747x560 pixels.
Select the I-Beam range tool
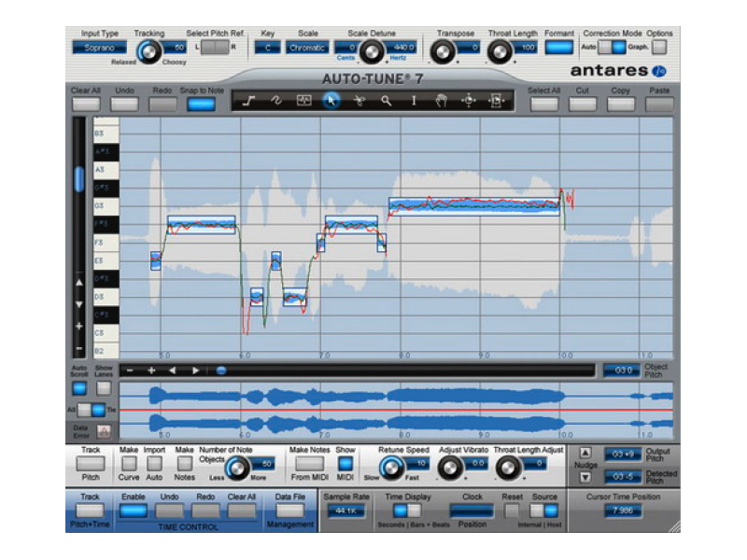click(x=414, y=101)
